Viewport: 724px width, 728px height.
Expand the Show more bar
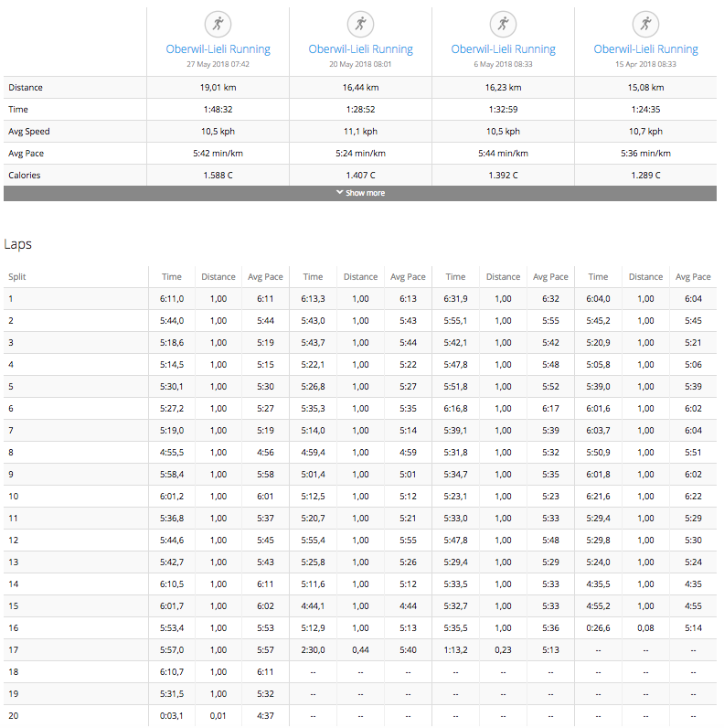(360, 193)
